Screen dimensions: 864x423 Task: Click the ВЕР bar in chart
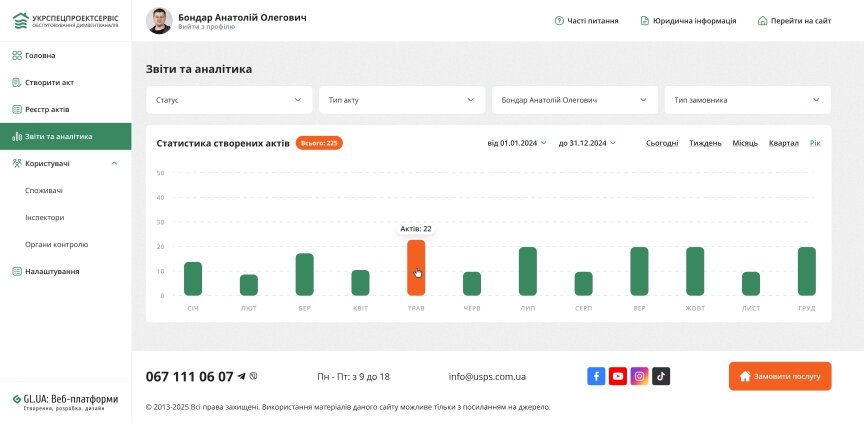(639, 271)
